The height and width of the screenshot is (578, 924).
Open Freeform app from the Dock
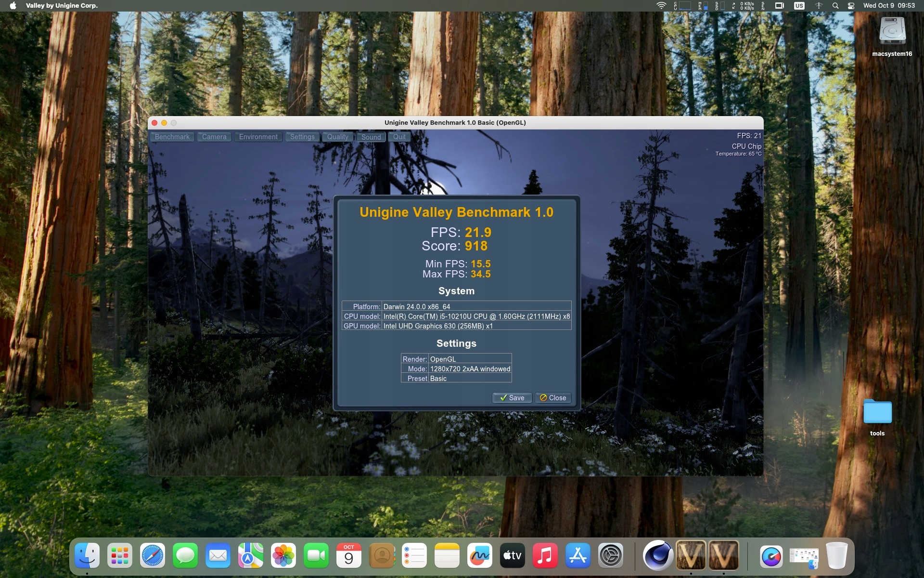pos(480,556)
